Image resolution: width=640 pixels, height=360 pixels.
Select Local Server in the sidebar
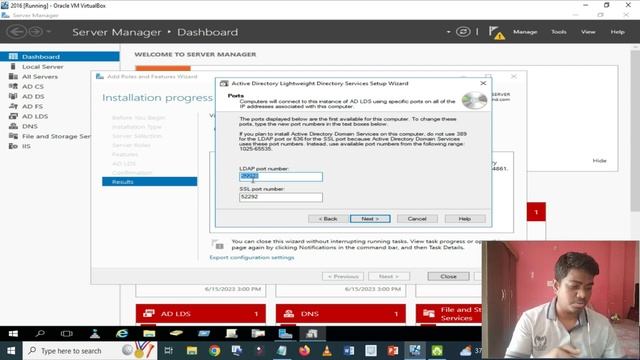[42, 67]
